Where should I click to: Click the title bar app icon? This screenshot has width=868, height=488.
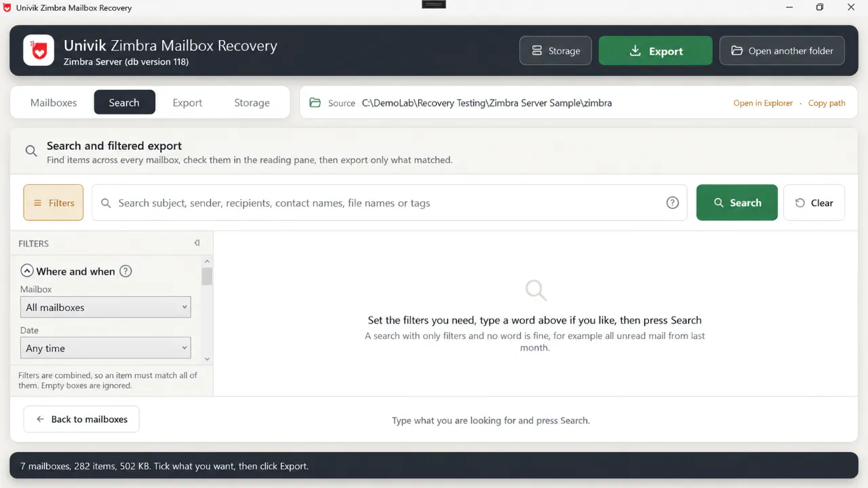click(7, 7)
